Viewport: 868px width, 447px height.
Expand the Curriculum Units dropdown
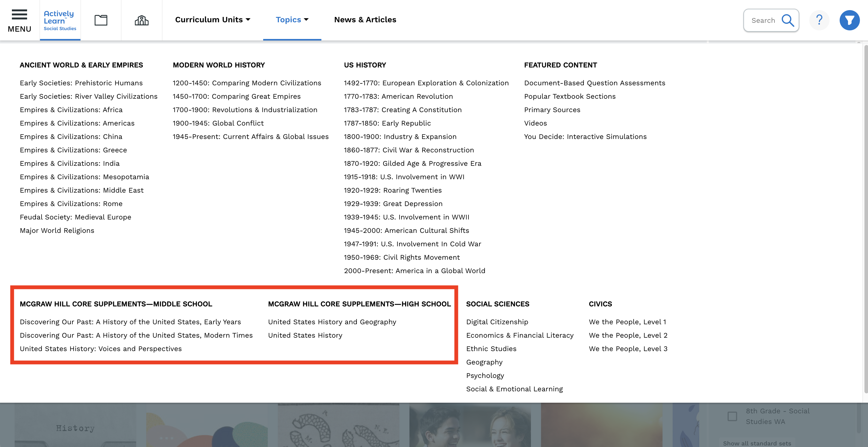point(213,19)
